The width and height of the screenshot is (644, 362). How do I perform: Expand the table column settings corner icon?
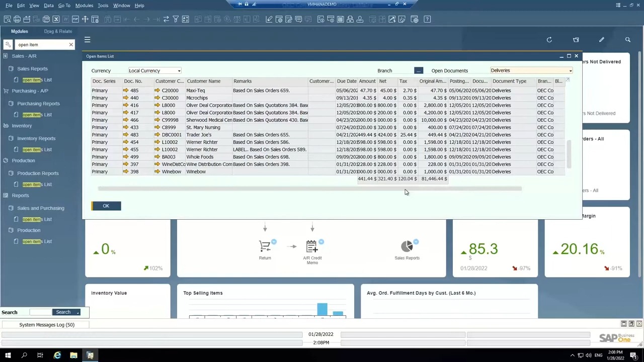[568, 80]
